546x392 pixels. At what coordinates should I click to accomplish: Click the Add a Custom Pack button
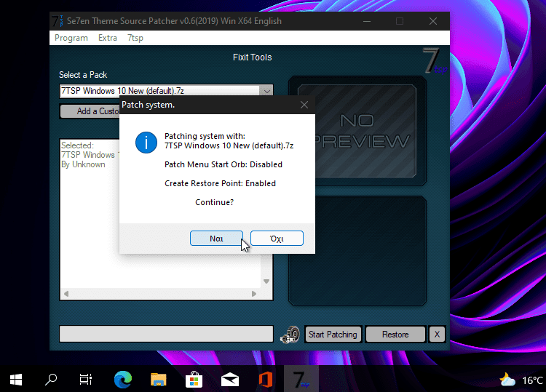pos(90,111)
